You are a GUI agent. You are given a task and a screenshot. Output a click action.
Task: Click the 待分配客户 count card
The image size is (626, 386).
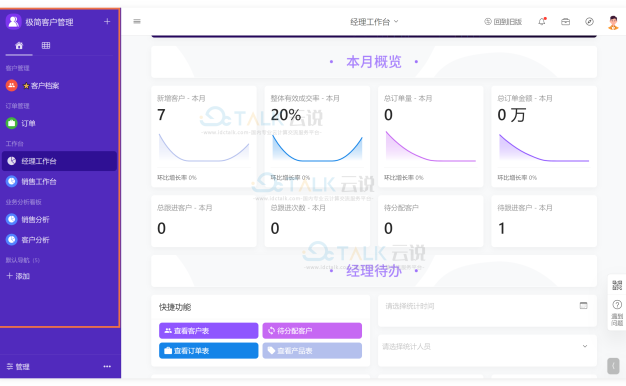pos(430,221)
